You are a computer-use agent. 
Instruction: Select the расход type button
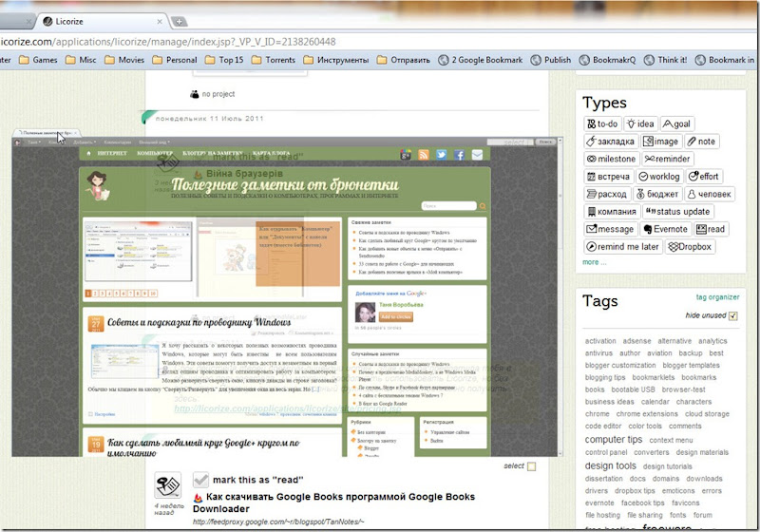(x=607, y=195)
